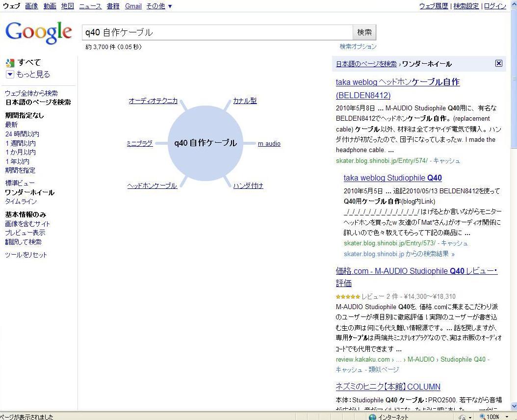This screenshot has width=517, height=420.
Task: Click the skater.blog.shinobi.jp/Entry/574/ green URL
Action: (x=382, y=160)
